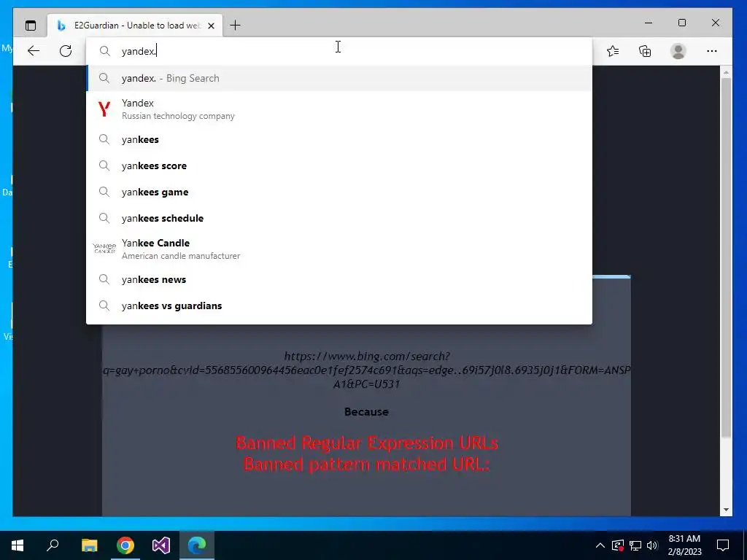Image resolution: width=747 pixels, height=560 pixels.
Task: Click the red Yandex Y logo
Action: pos(104,109)
